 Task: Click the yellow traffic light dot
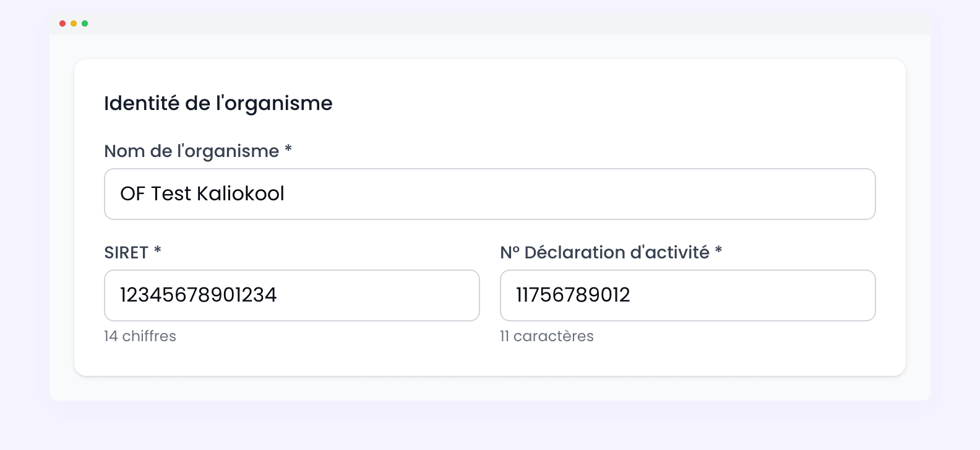74,23
